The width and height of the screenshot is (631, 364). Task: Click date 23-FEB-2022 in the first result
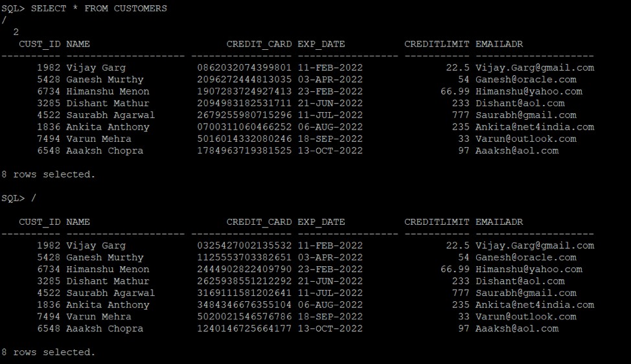click(x=330, y=91)
